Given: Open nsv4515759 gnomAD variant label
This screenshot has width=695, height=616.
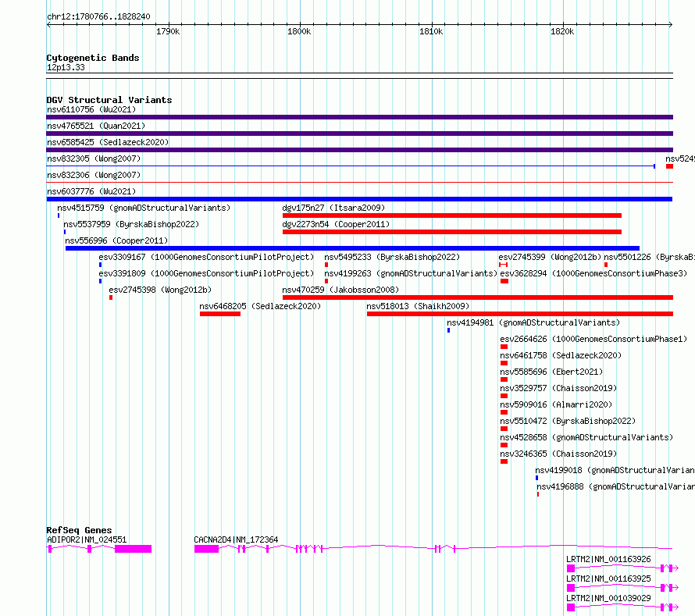Looking at the screenshot, I should pyautogui.click(x=144, y=208).
